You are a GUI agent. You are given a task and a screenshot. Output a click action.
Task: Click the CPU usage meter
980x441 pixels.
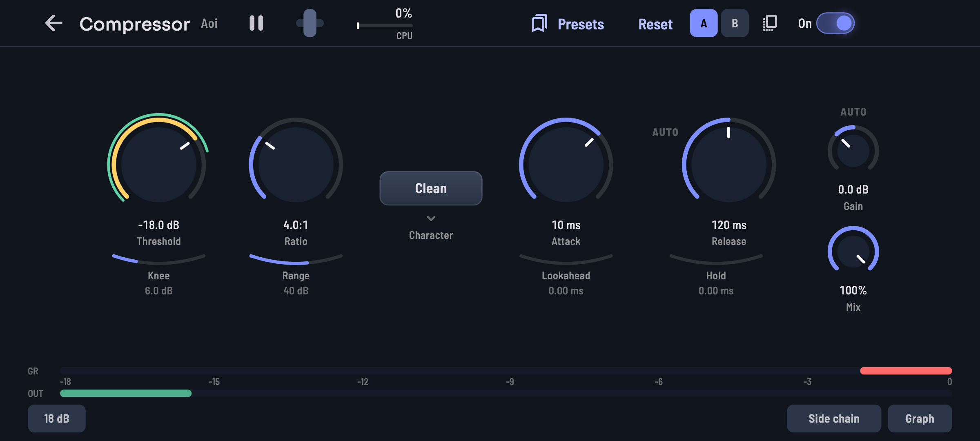pyautogui.click(x=385, y=25)
